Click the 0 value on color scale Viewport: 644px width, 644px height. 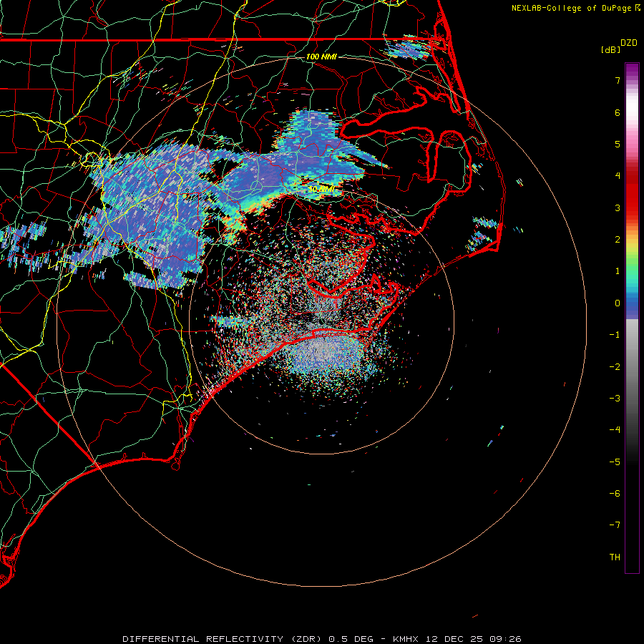click(618, 303)
